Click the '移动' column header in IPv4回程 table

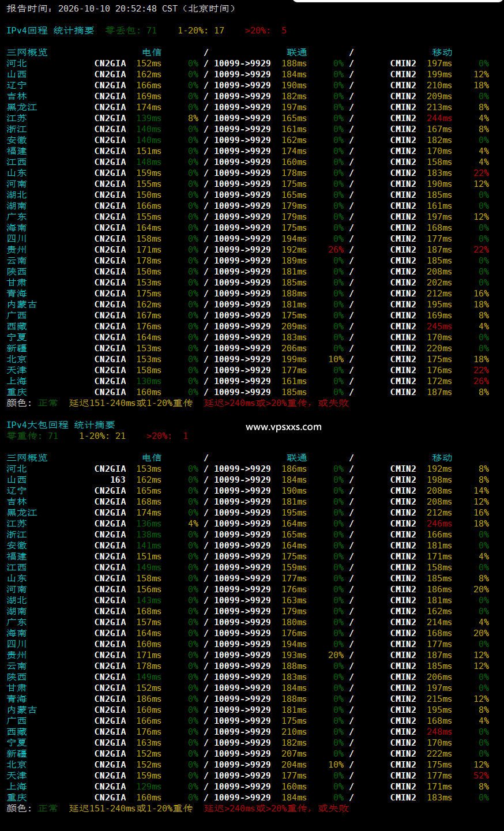[x=442, y=52]
